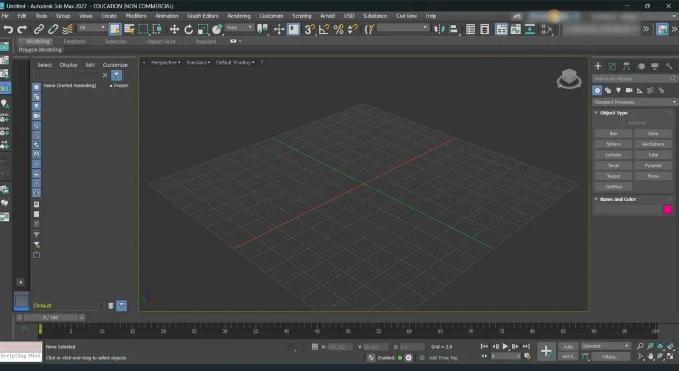Screen dimensions: 679x371
Task: Click the Teapot primitive button
Action: click(x=613, y=176)
